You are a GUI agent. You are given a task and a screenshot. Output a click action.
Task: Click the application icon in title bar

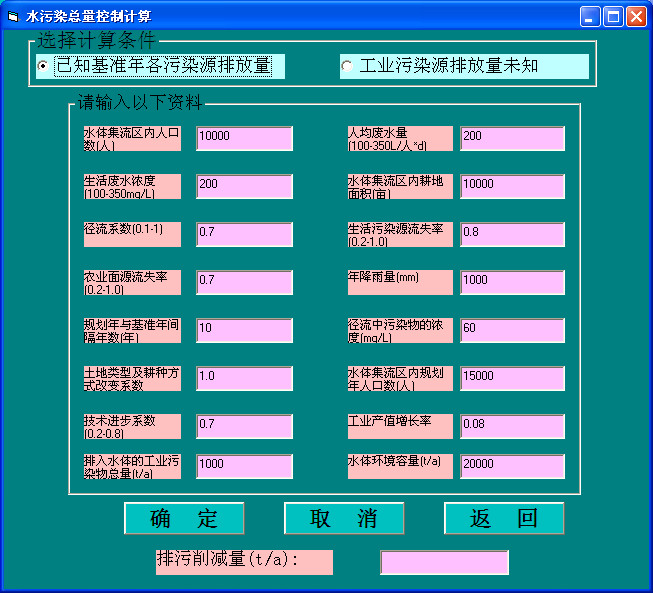[x=13, y=17]
